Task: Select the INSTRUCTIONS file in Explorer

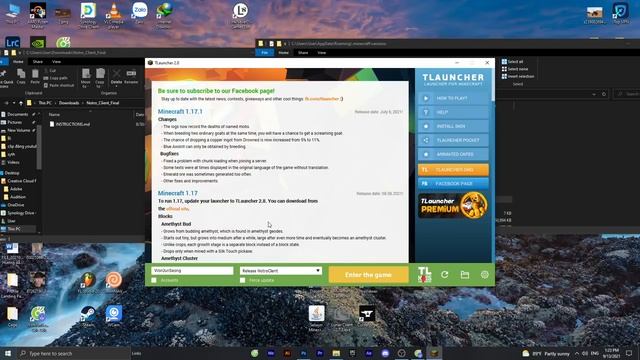Action: click(69, 124)
